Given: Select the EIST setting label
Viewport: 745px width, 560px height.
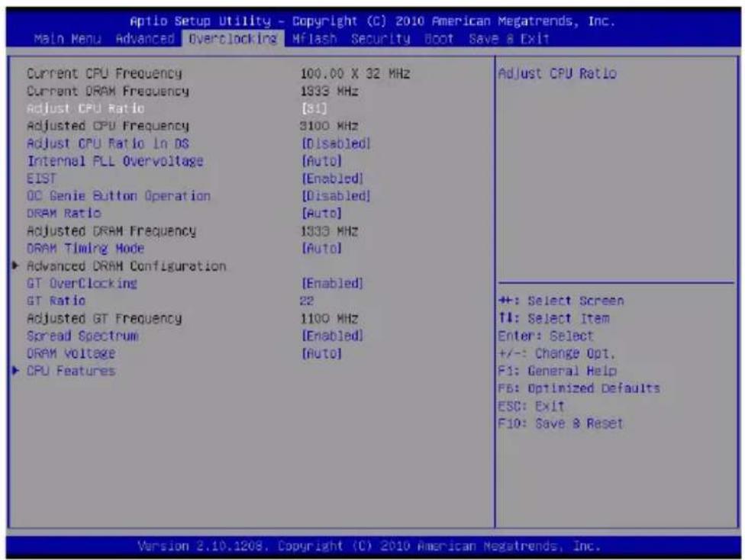Looking at the screenshot, I should 41,179.
